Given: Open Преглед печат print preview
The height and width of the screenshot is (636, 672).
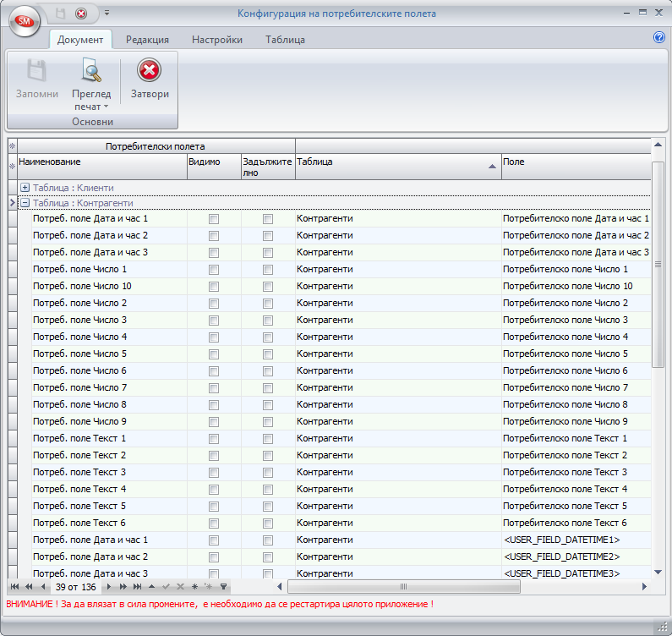Looking at the screenshot, I should click(x=91, y=84).
